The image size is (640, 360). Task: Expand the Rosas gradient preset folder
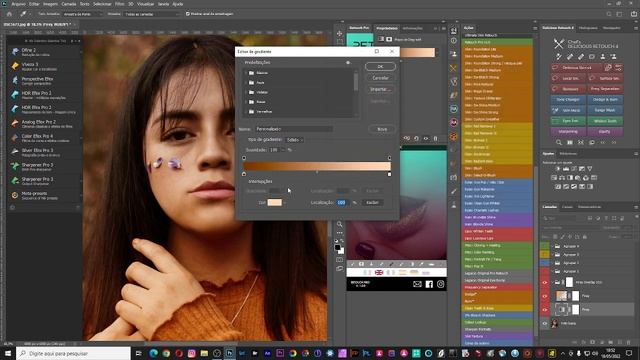click(246, 102)
